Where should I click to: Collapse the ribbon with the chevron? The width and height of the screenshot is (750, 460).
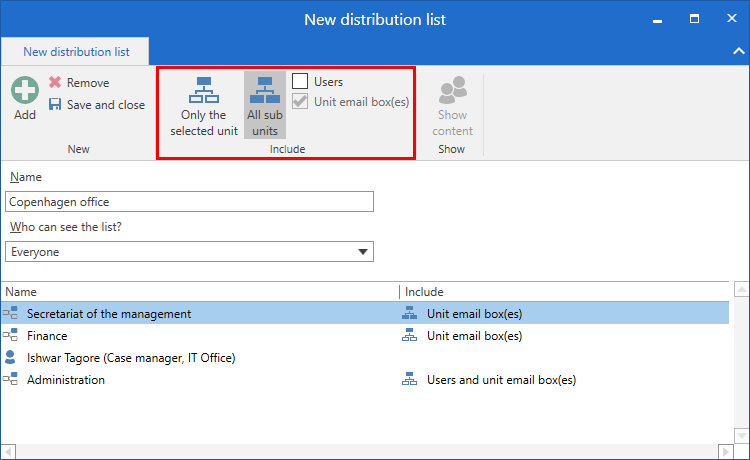[x=740, y=50]
